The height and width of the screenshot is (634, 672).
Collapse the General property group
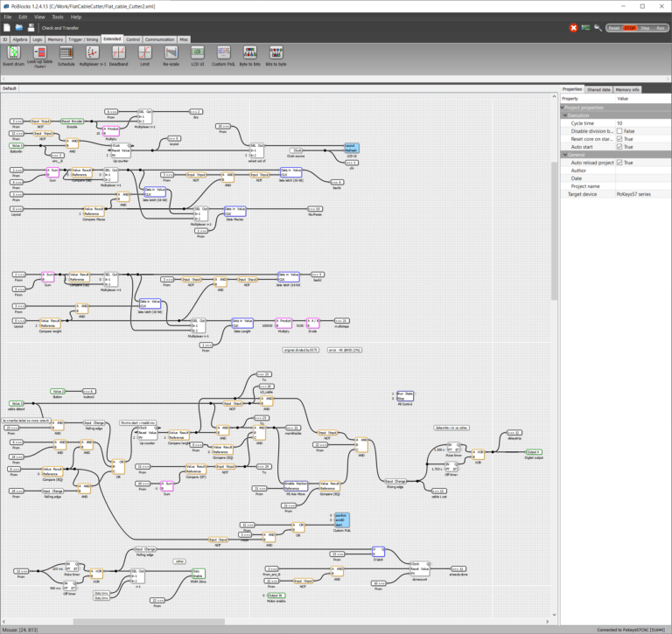[565, 155]
